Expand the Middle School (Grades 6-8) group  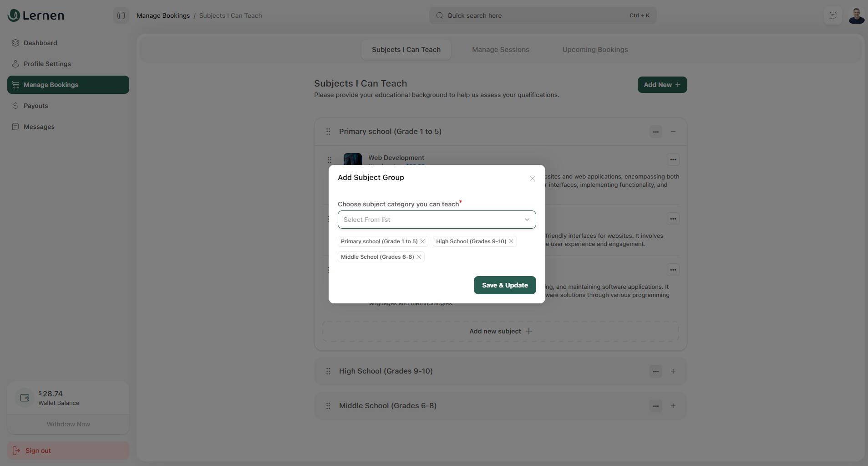pyautogui.click(x=673, y=406)
